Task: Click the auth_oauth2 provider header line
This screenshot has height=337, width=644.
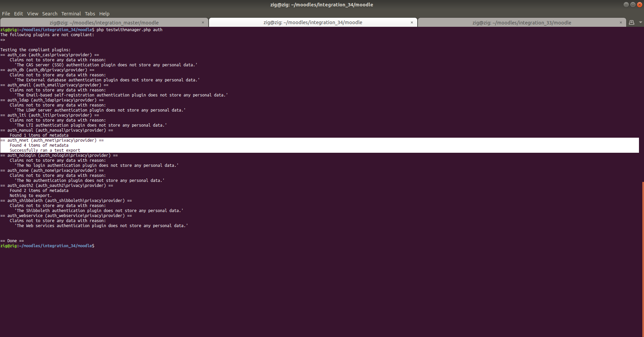Action: [x=57, y=186]
